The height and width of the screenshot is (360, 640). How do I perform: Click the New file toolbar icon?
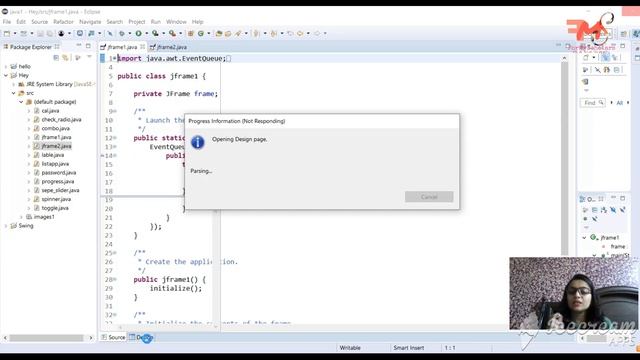pos(7,33)
